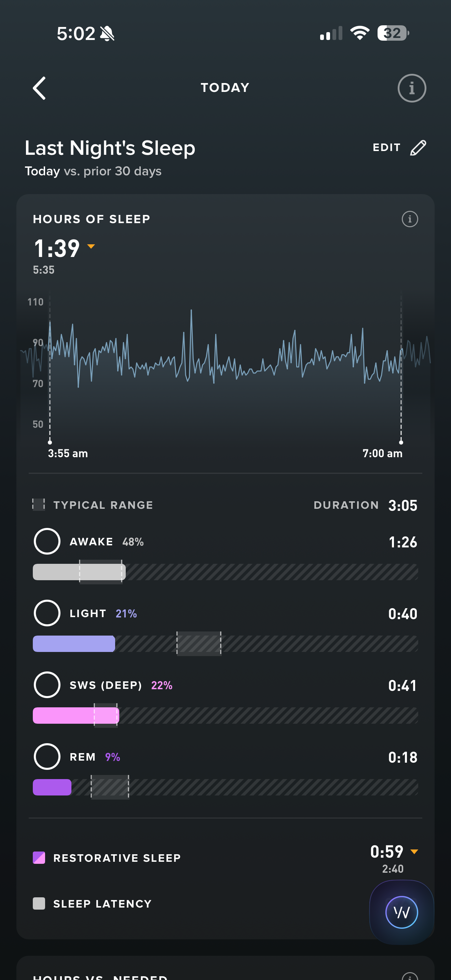Tap the orange arrow beside 1:39

point(91,246)
